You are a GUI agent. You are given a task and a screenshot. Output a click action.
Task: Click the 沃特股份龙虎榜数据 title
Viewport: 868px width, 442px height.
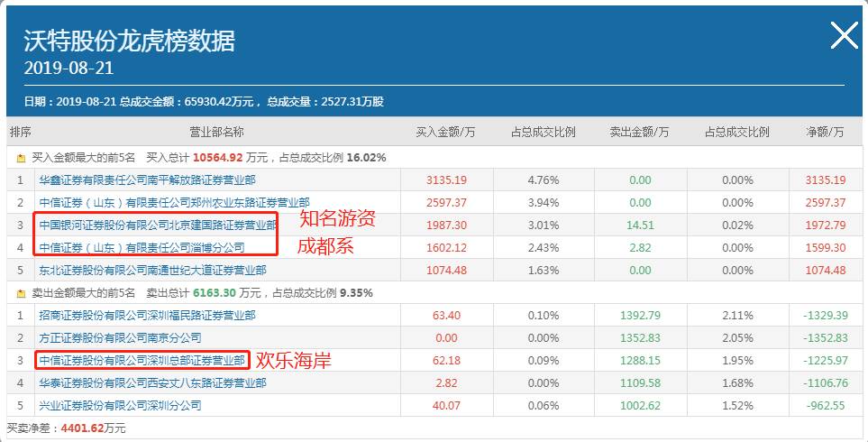coord(129,41)
